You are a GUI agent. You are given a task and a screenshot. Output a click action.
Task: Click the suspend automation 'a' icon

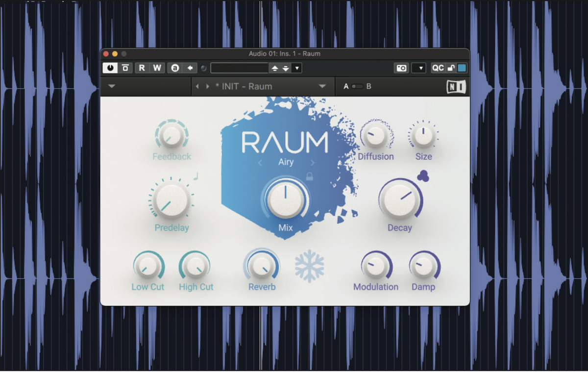tap(175, 68)
